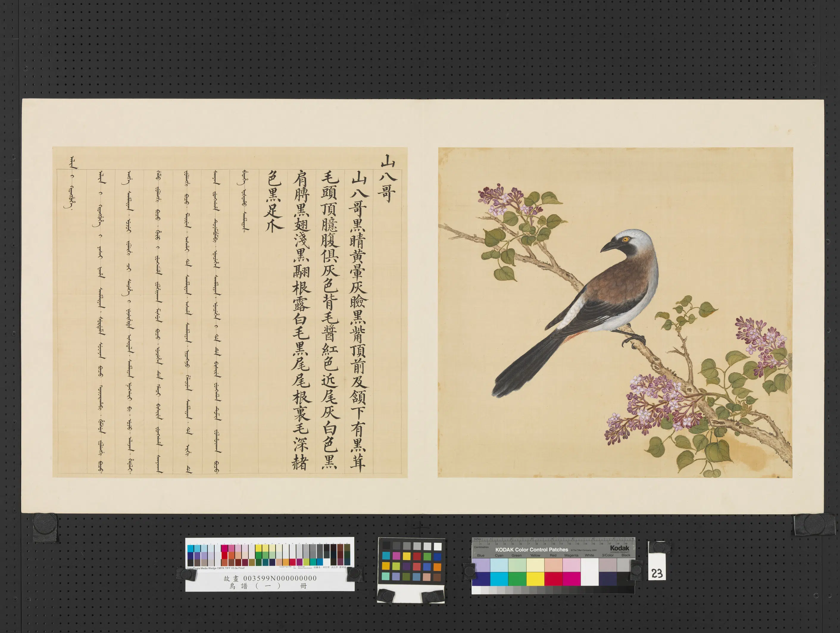Click the "Blue" label on the Kodak strip
Viewport: 840px width, 633px height.
point(481,555)
